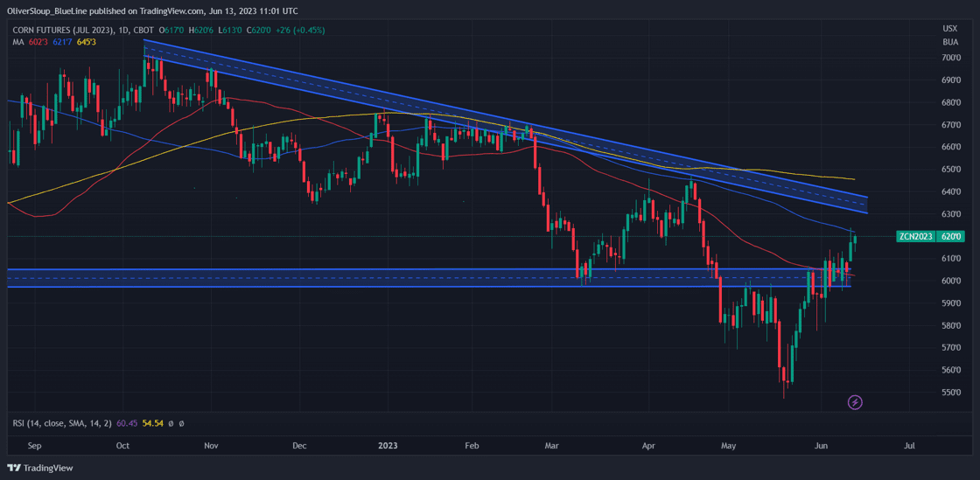Click the blue MA value 621'7
The image size is (980, 480).
[x=62, y=42]
